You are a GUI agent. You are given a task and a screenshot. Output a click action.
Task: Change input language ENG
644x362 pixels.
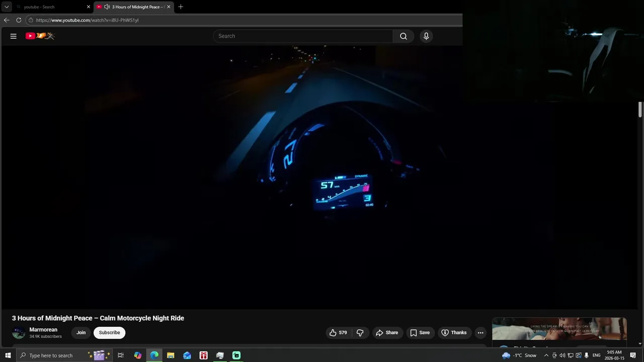point(597,355)
